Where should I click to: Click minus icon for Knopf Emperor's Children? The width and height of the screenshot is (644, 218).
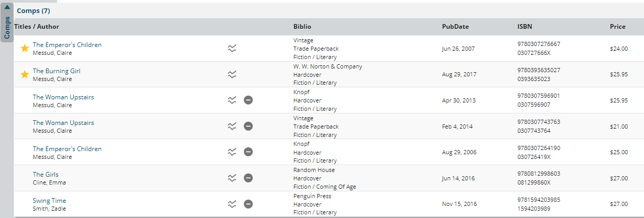pos(248,152)
